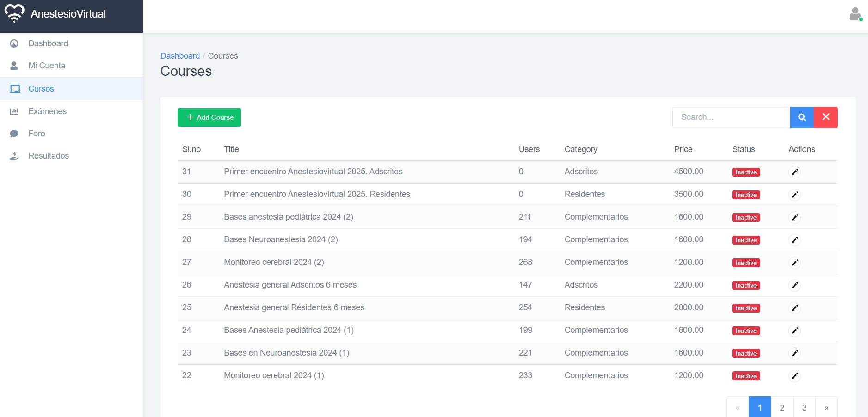Edit Anestesia general Residentes 6 meses course
Screen dimensions: 868x417
[794, 308]
